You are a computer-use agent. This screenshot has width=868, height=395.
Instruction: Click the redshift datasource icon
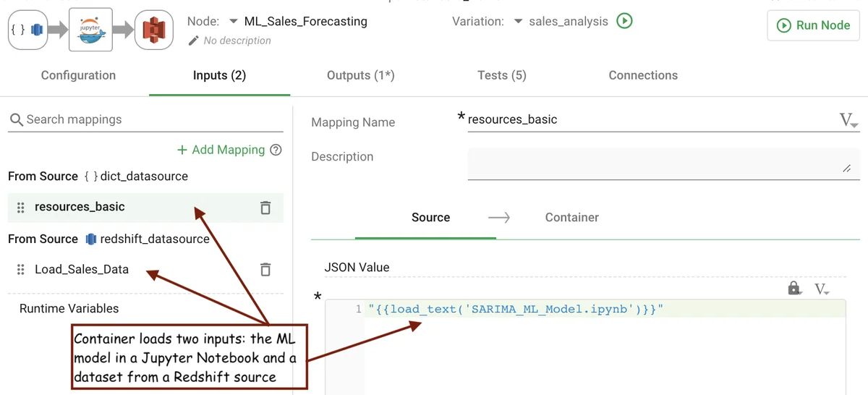[91, 239]
